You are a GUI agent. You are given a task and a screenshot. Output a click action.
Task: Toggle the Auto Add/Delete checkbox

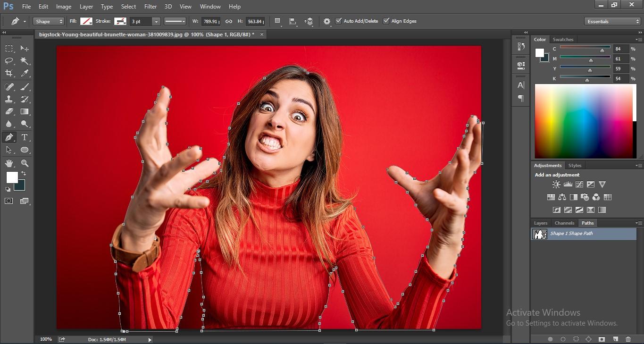(x=339, y=21)
